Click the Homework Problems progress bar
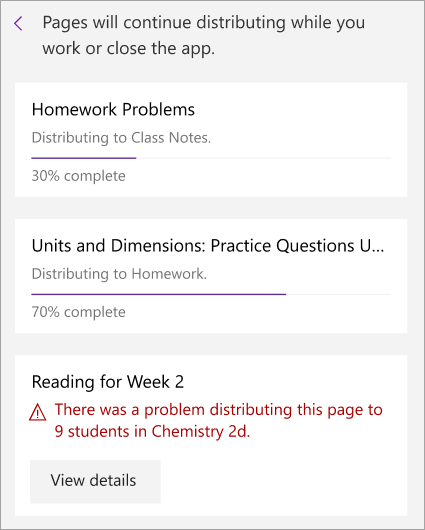The image size is (425, 530). (x=211, y=158)
